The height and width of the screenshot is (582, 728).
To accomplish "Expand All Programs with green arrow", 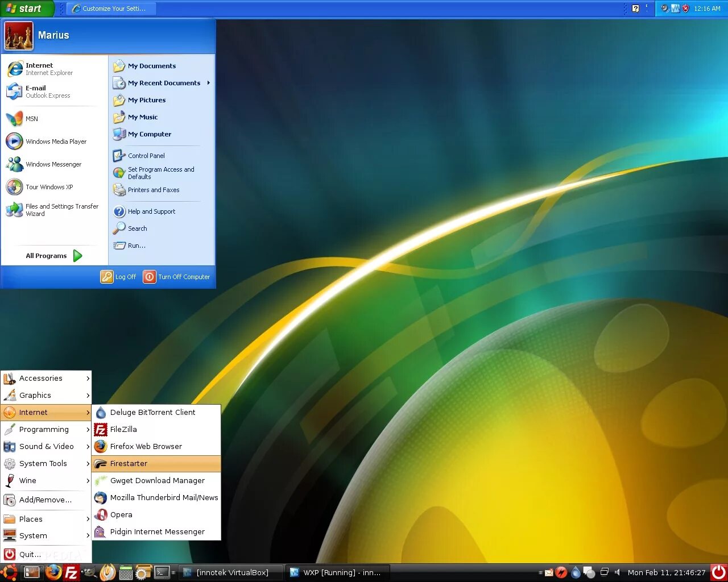I will (55, 256).
